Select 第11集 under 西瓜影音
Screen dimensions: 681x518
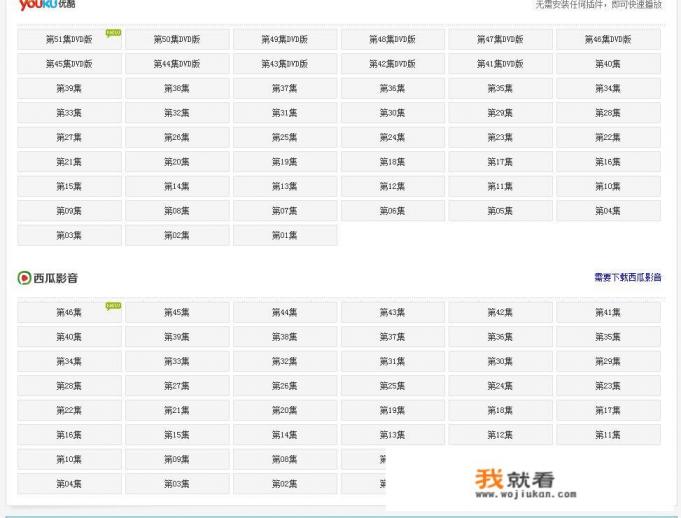click(608, 435)
